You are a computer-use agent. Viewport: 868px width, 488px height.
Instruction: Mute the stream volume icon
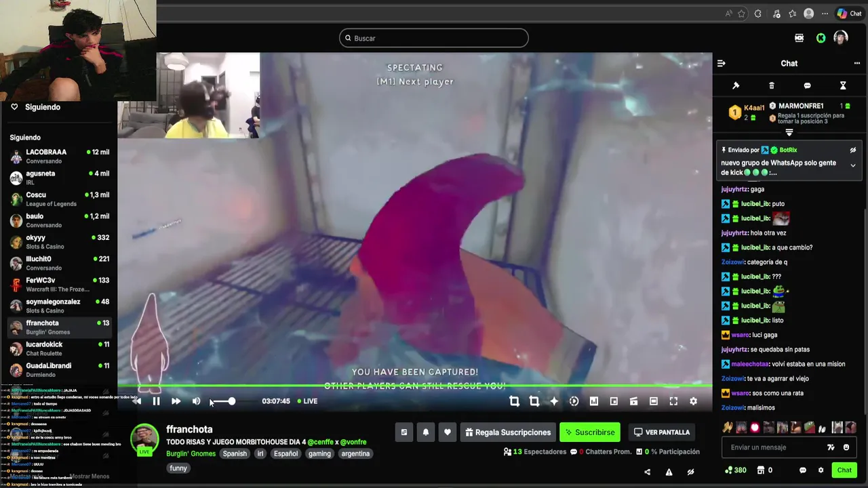coord(197,401)
